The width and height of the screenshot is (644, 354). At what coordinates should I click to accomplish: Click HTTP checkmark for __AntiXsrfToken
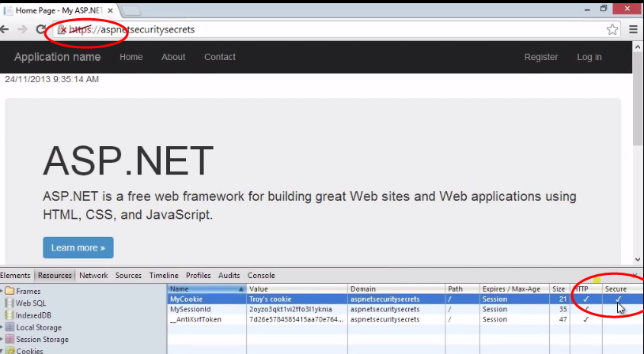click(x=586, y=319)
